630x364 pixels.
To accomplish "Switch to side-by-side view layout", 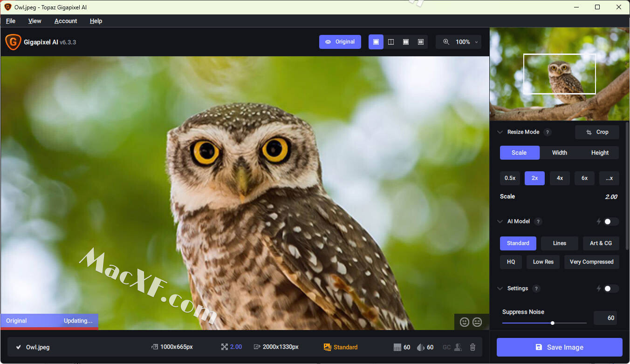I will [406, 42].
